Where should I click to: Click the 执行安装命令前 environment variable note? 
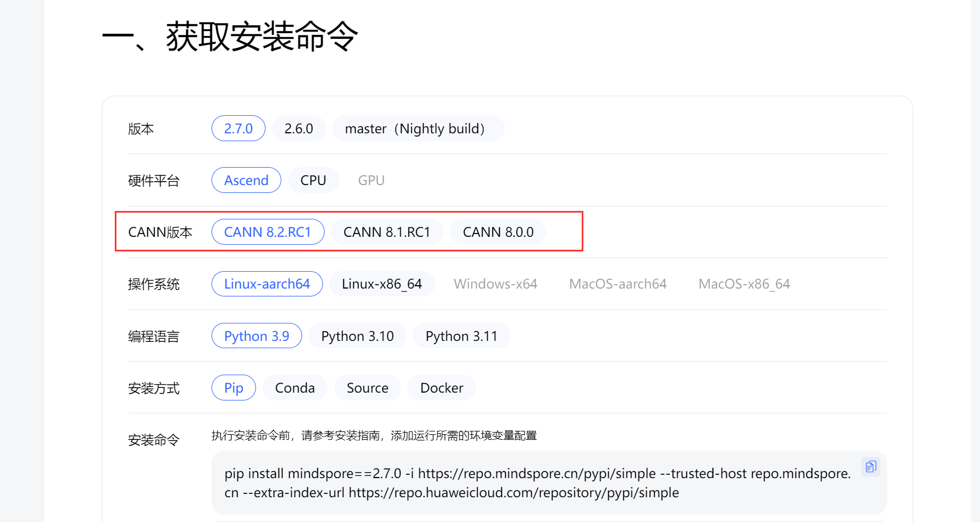374,435
